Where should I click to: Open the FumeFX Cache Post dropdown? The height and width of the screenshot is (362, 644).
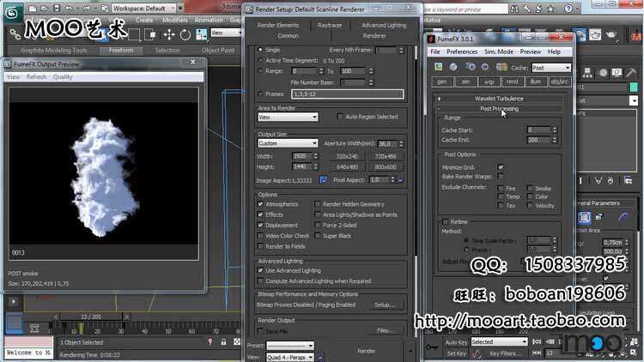tap(550, 68)
